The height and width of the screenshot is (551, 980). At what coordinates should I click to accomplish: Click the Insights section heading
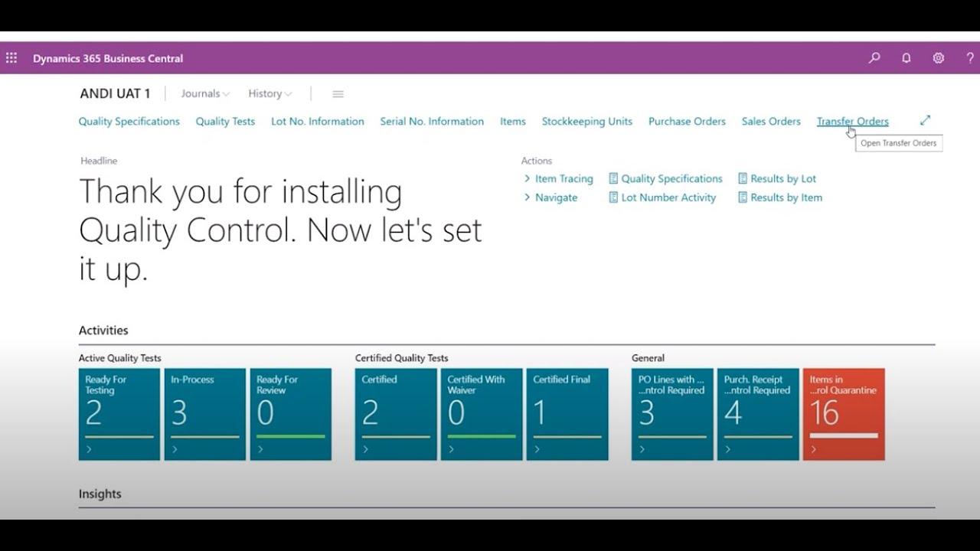tap(100, 494)
